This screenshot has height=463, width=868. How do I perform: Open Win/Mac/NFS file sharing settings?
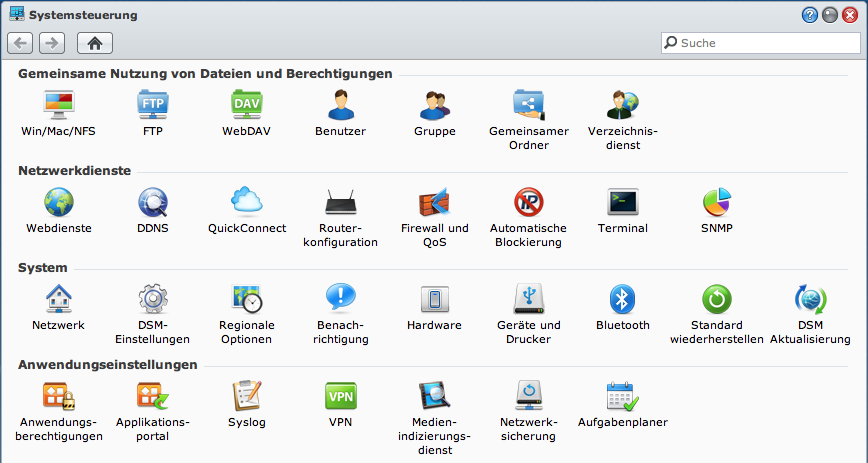pos(59,105)
